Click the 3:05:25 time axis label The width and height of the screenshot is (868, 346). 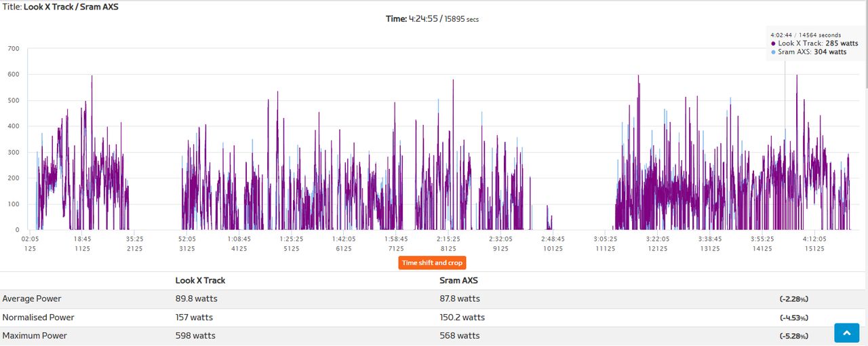click(605, 239)
